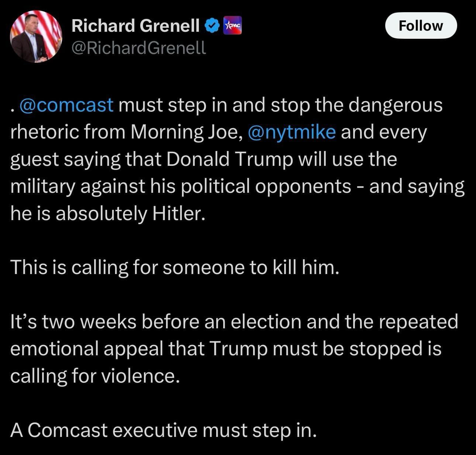Click "This is calling for someone to kill him."
The height and width of the screenshot is (455, 476).
click(x=174, y=267)
